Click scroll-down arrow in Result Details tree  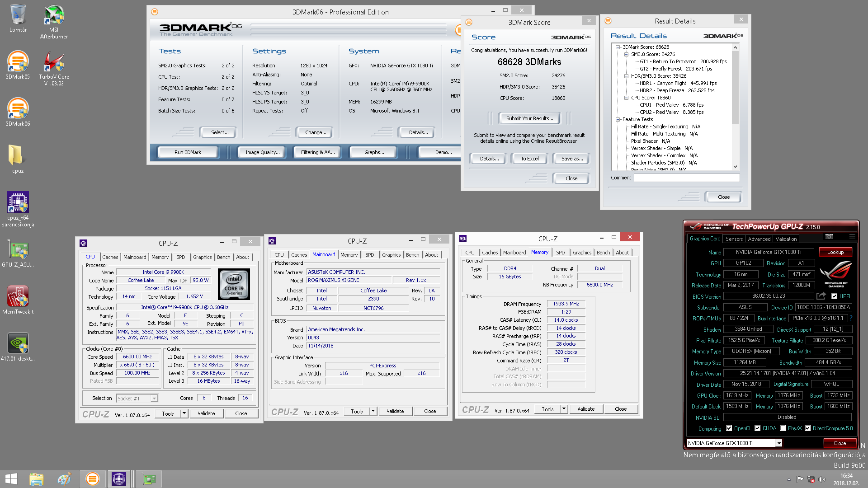pyautogui.click(x=735, y=167)
